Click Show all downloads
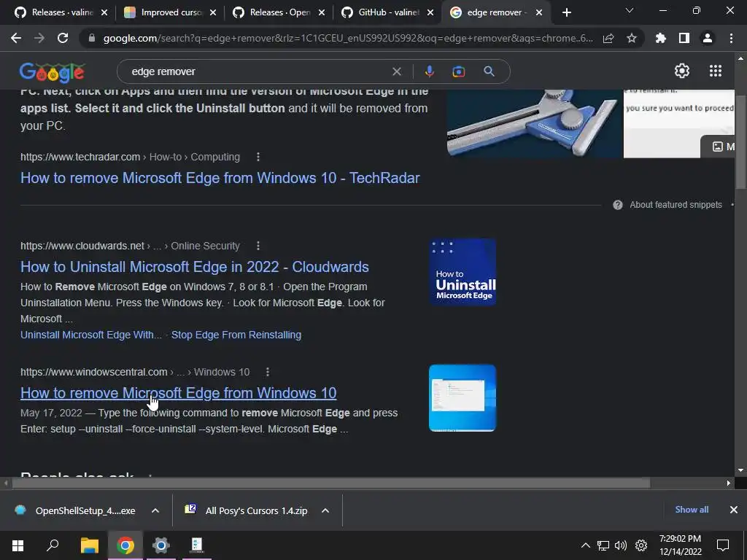This screenshot has width=747, height=560. [692, 510]
